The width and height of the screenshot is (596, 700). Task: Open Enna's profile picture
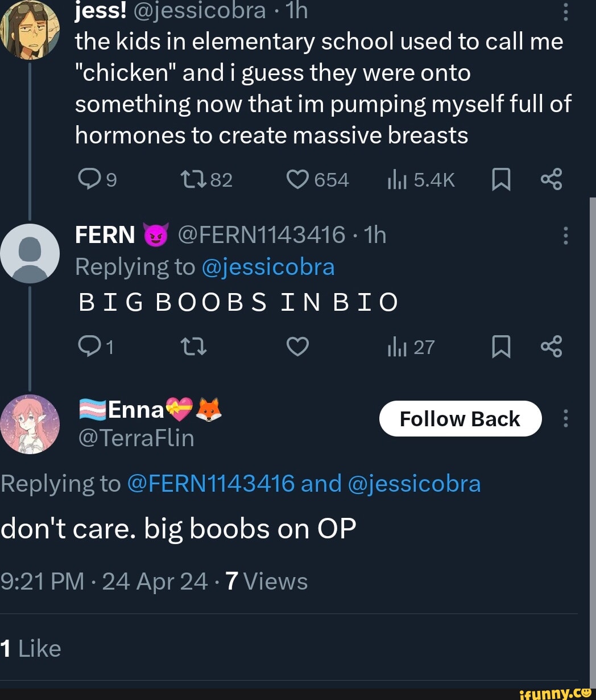[30, 424]
